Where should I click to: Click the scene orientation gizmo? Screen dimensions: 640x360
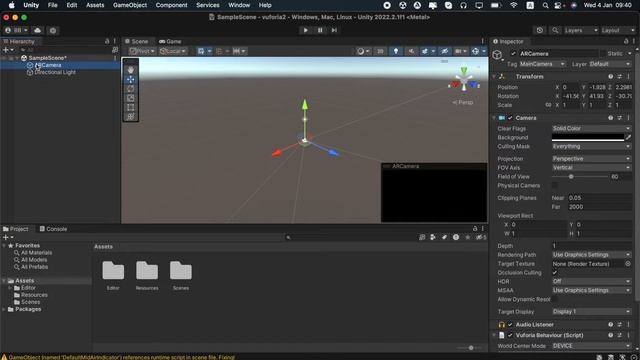click(464, 81)
